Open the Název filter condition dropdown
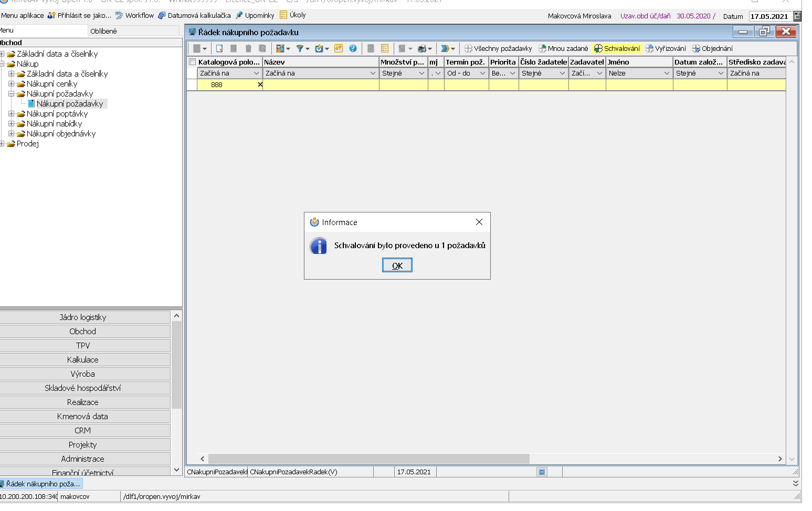 click(373, 73)
